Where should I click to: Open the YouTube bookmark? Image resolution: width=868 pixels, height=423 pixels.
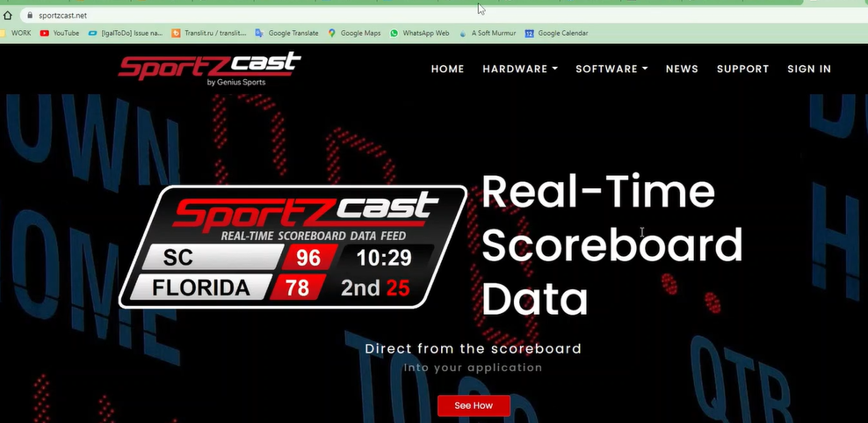point(60,33)
